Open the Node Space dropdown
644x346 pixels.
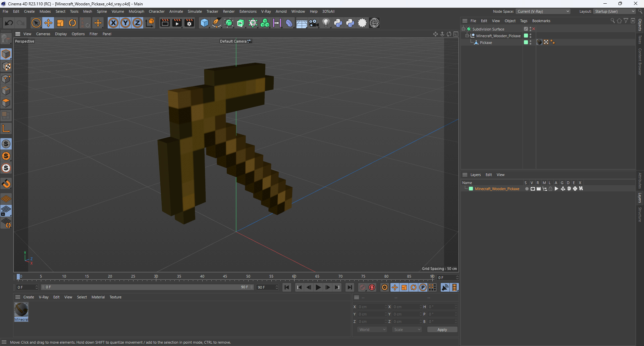click(x=543, y=11)
